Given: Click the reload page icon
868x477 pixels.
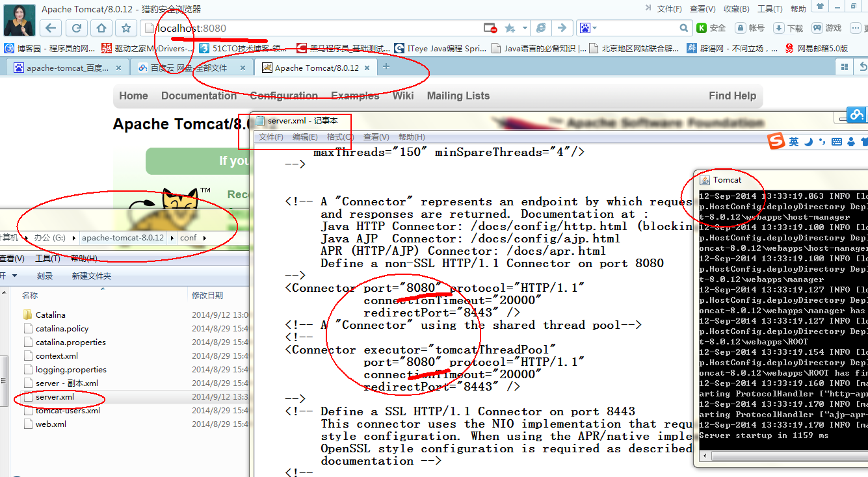Looking at the screenshot, I should (76, 28).
